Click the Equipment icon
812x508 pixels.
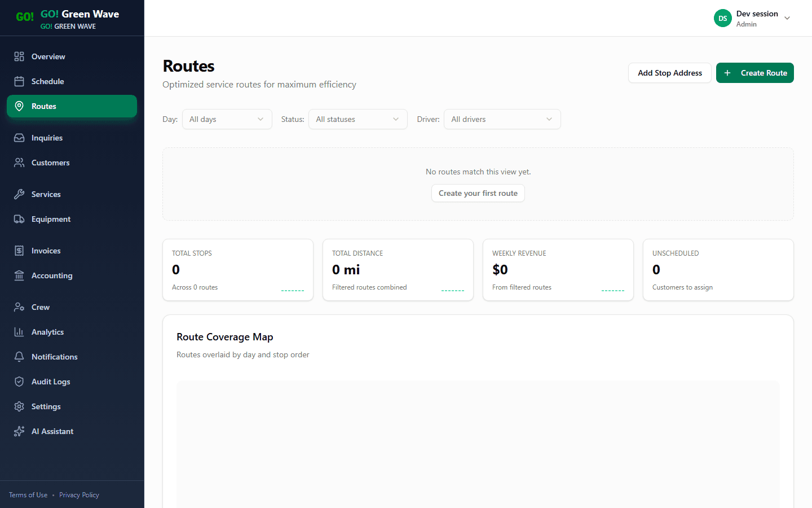(x=19, y=219)
